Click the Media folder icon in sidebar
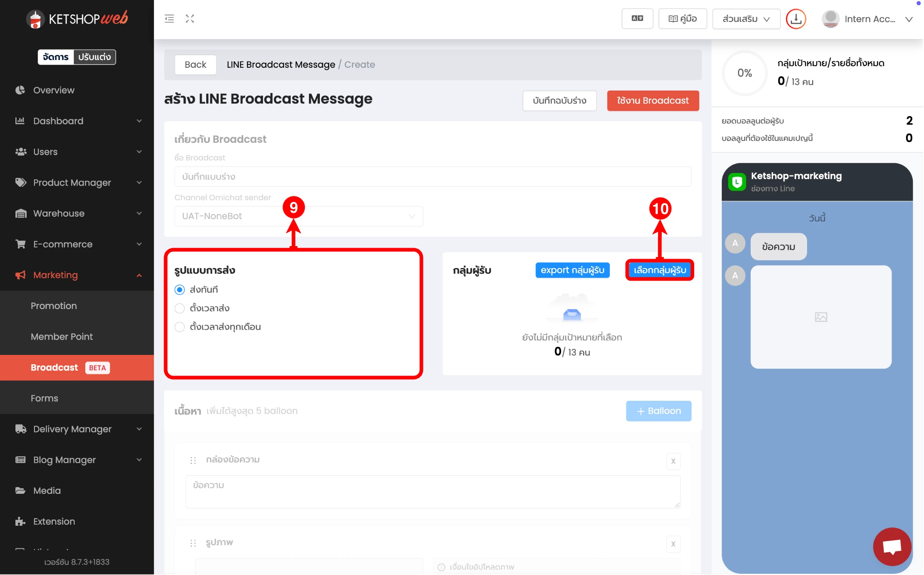Image resolution: width=924 pixels, height=575 pixels. (x=20, y=491)
